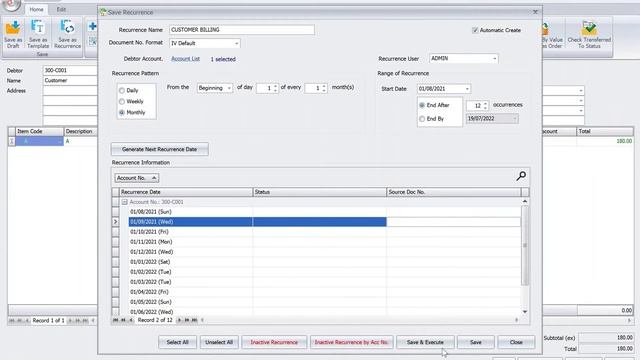640x360 pixels.
Task: Click the recurrence list vertical scrollbar
Action: click(x=525, y=245)
